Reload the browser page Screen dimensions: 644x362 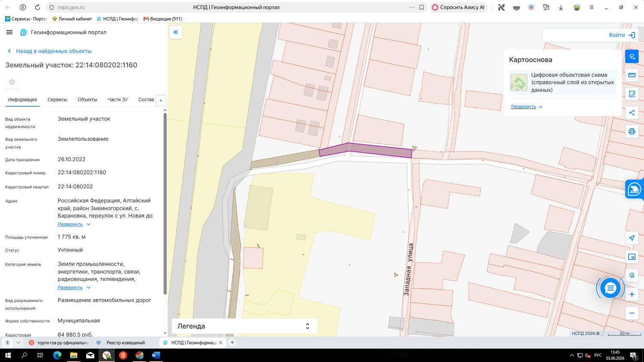[x=37, y=7]
